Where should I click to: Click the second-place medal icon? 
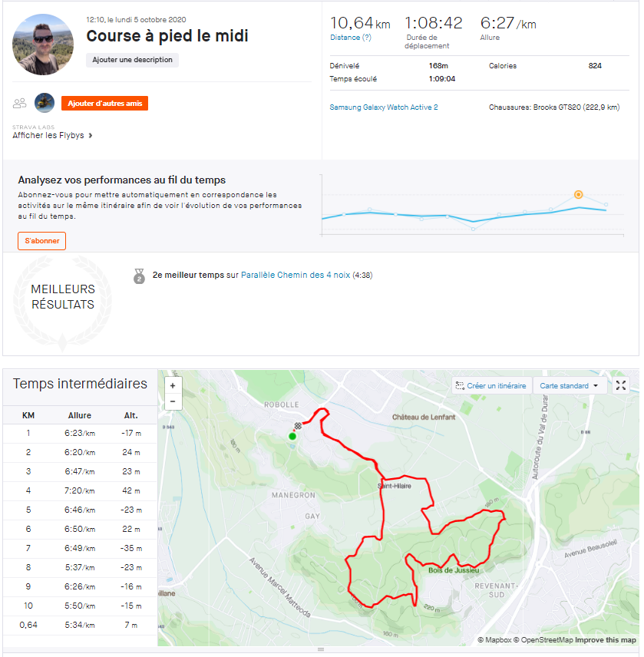(x=139, y=276)
